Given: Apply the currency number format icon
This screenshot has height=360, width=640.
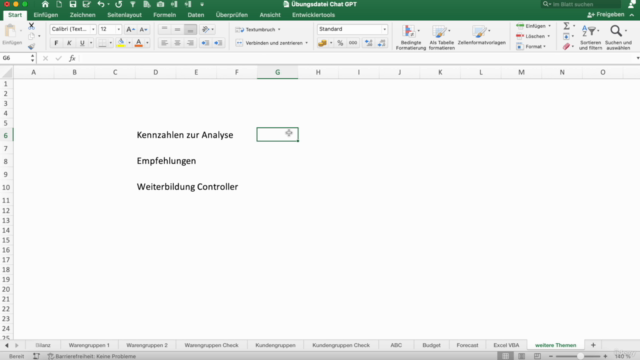Looking at the screenshot, I should [x=322, y=43].
